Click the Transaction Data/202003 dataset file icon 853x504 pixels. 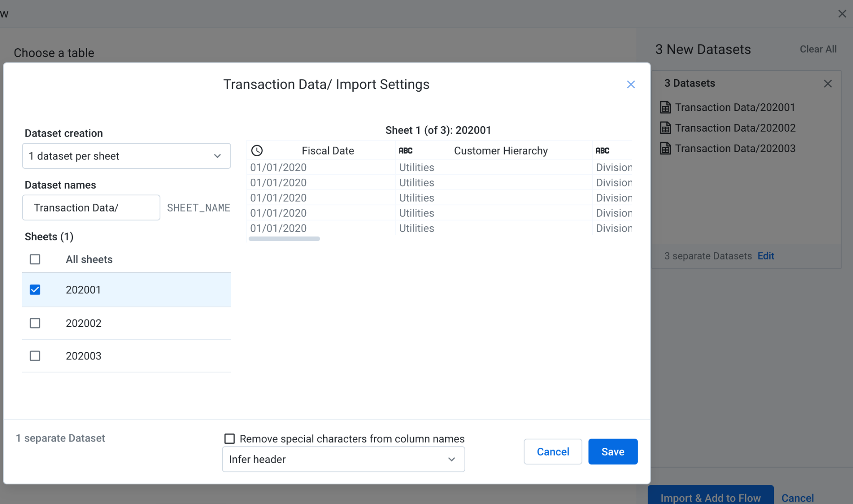point(665,148)
